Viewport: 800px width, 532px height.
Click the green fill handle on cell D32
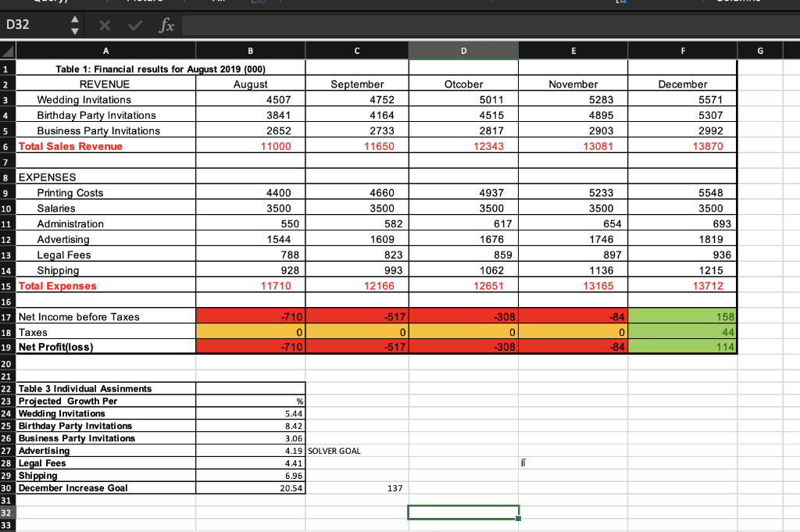(x=517, y=518)
